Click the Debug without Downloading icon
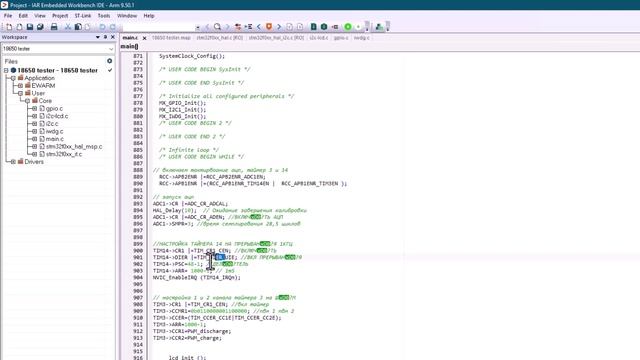The height and width of the screenshot is (360, 640). [358, 27]
